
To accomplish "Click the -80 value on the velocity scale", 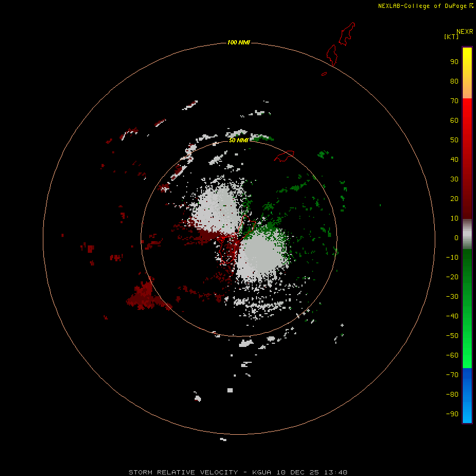I will 452,395.
